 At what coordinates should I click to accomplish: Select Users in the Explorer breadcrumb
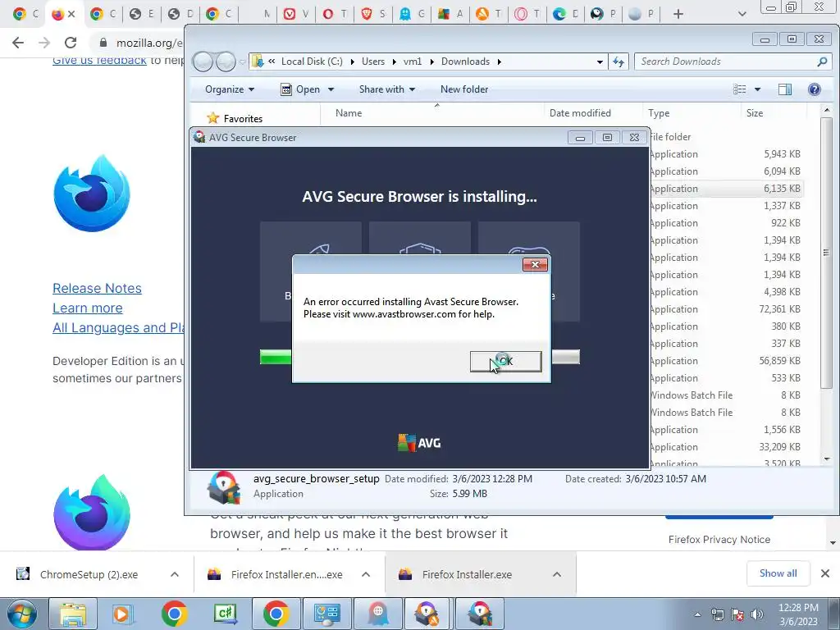373,62
